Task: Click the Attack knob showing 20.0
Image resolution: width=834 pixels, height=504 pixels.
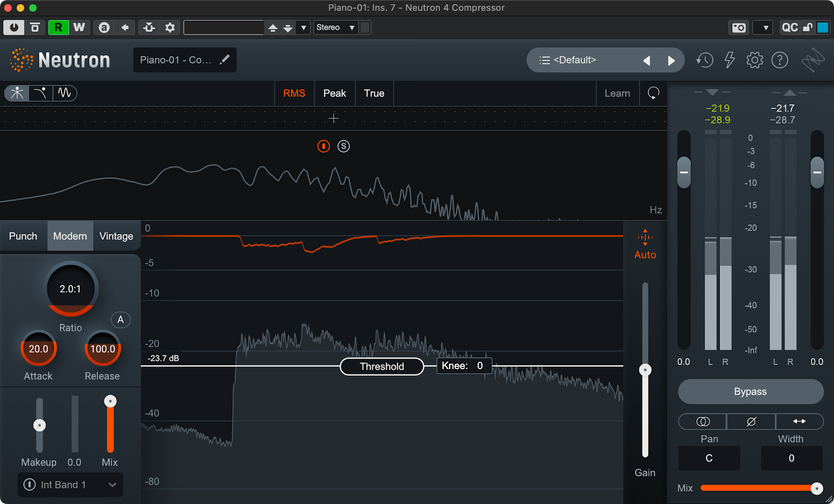Action: pos(39,349)
